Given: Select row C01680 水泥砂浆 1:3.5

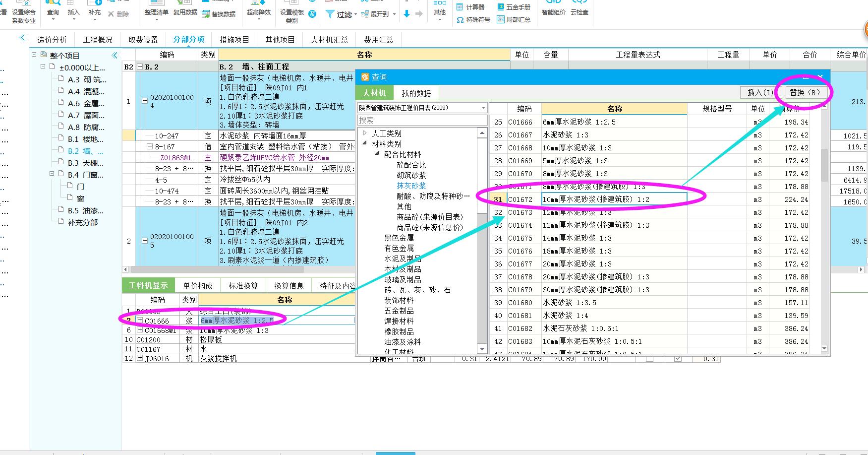Looking at the screenshot, I should click(650, 303).
